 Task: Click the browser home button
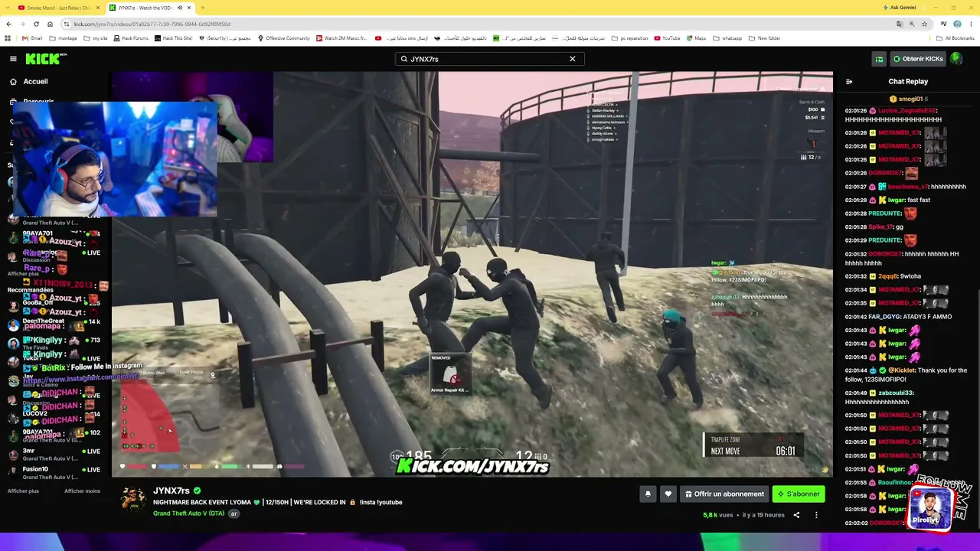pyautogui.click(x=50, y=24)
